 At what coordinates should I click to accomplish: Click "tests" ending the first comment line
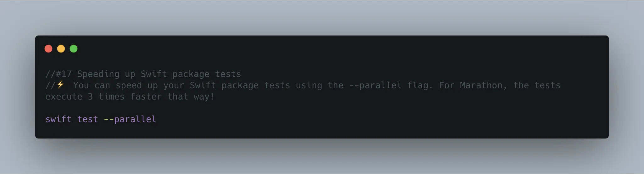point(228,74)
